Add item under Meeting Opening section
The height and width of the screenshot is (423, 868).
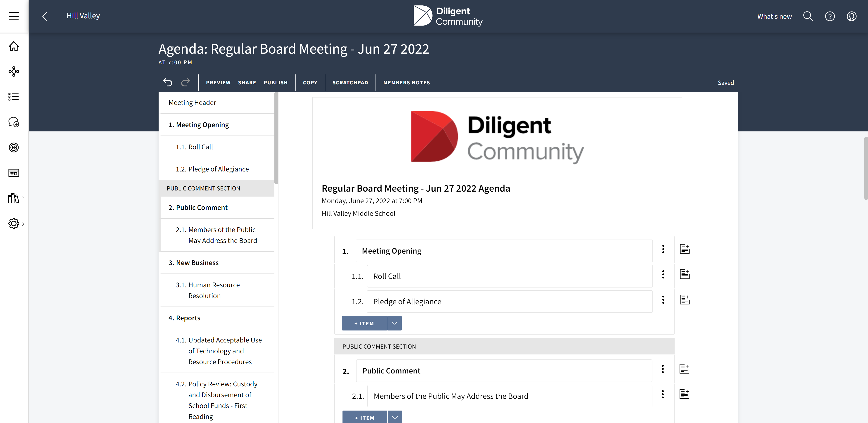pos(364,323)
